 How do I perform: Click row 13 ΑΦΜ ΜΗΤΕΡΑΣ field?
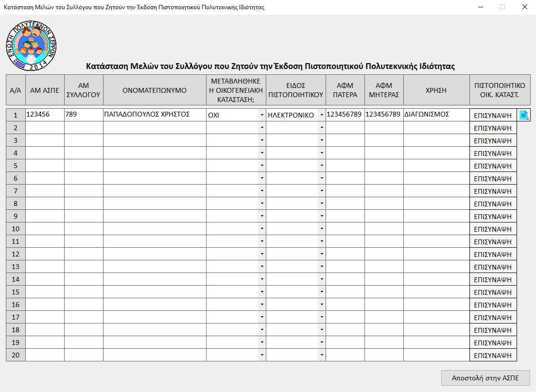coord(384,267)
